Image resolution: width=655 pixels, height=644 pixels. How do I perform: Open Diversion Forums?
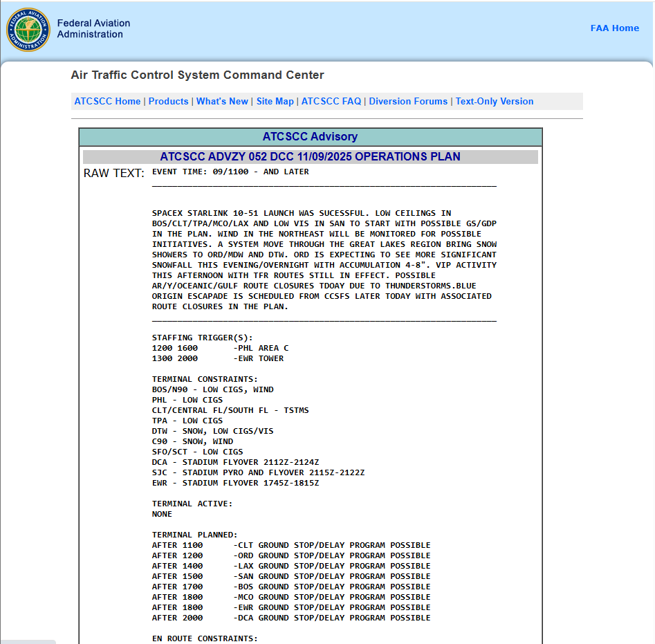coord(407,101)
